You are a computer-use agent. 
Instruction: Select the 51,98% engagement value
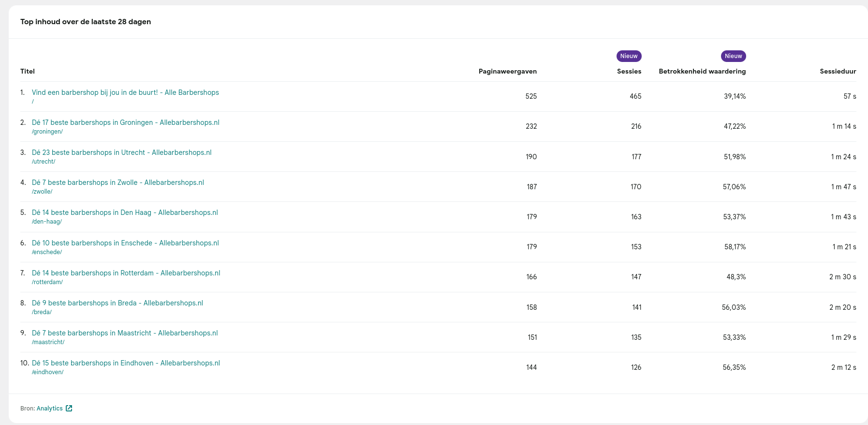pyautogui.click(x=735, y=157)
